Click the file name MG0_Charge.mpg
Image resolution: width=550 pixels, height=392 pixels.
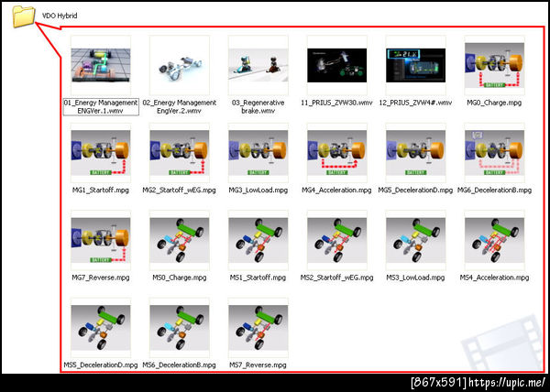[x=494, y=103]
